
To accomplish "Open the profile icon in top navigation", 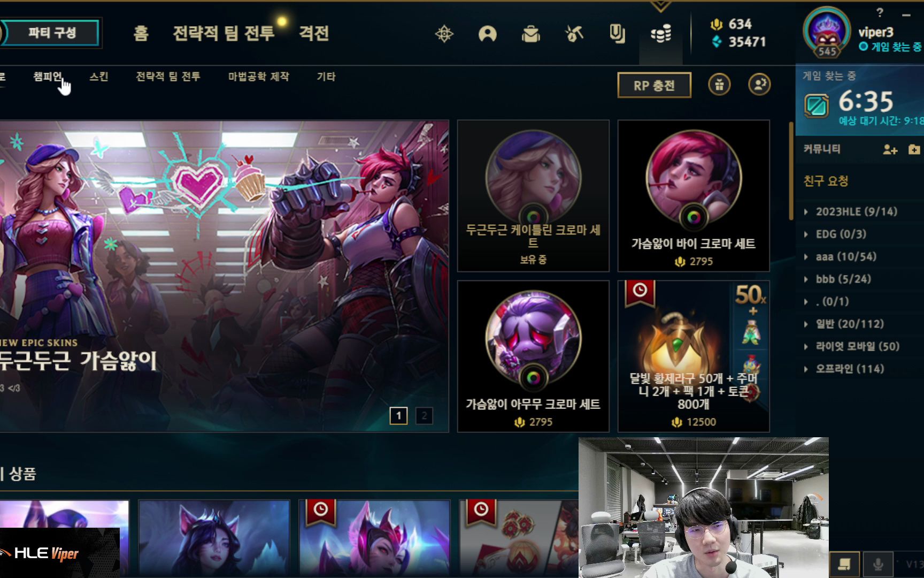I will tap(488, 34).
